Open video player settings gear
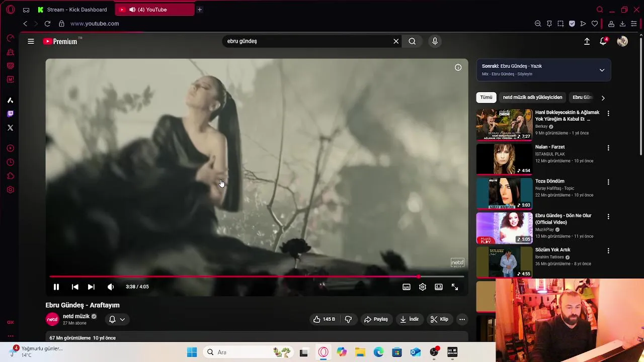 tap(423, 287)
